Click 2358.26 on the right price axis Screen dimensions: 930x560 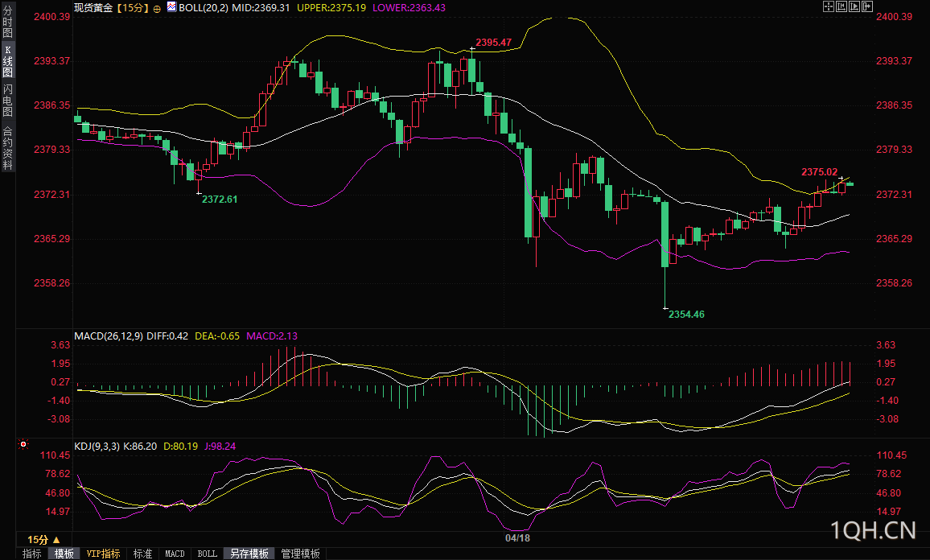[x=895, y=282]
